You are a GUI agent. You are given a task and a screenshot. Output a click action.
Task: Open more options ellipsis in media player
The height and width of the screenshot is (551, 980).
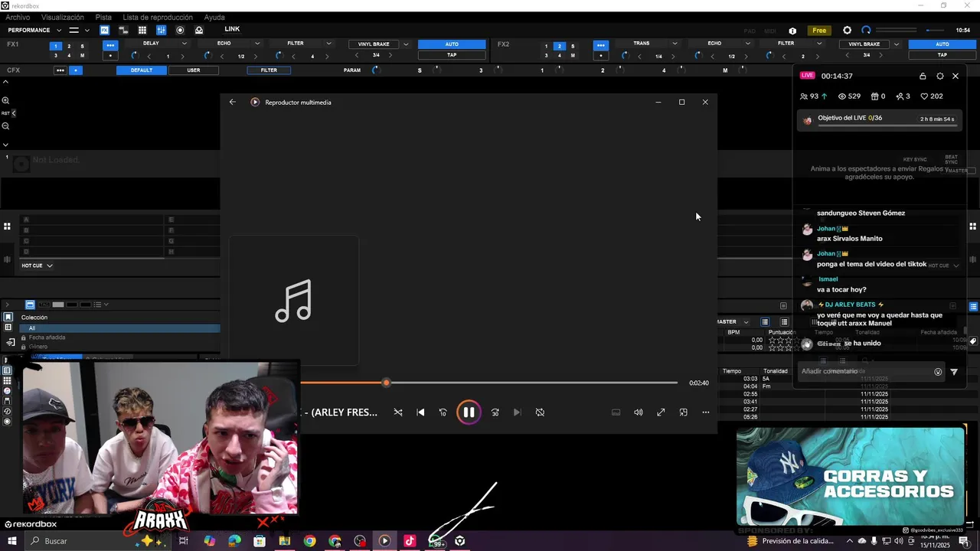click(x=705, y=412)
